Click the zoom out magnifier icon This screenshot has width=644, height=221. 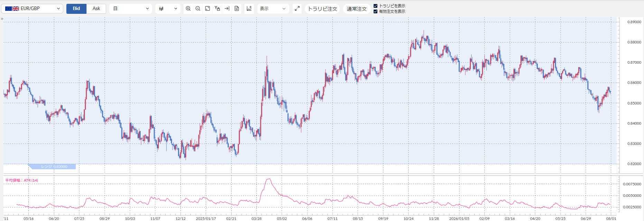198,9
